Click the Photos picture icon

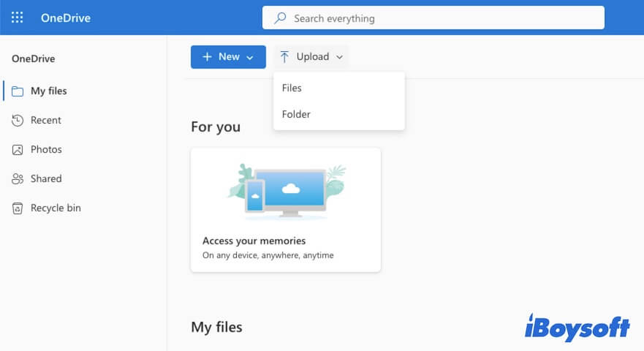point(18,150)
